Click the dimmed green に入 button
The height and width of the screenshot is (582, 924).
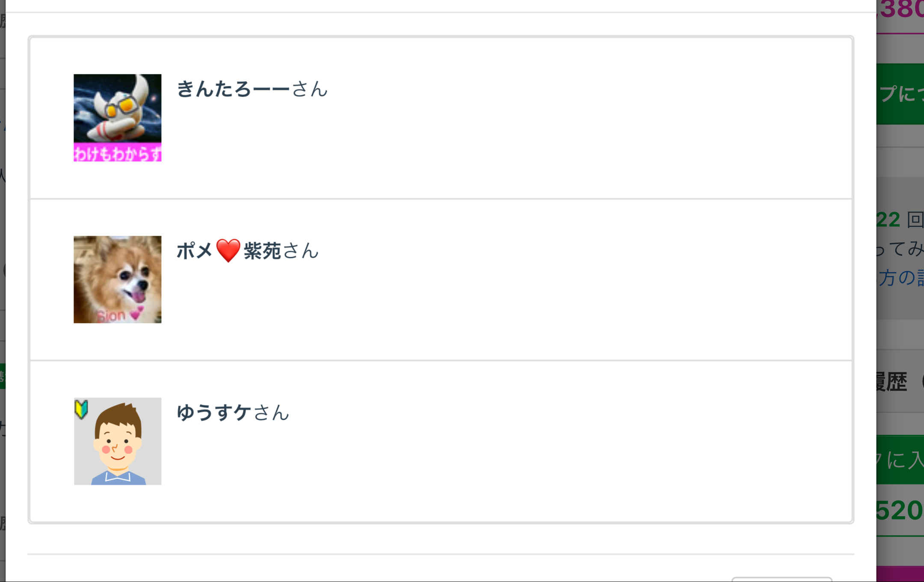click(x=900, y=460)
